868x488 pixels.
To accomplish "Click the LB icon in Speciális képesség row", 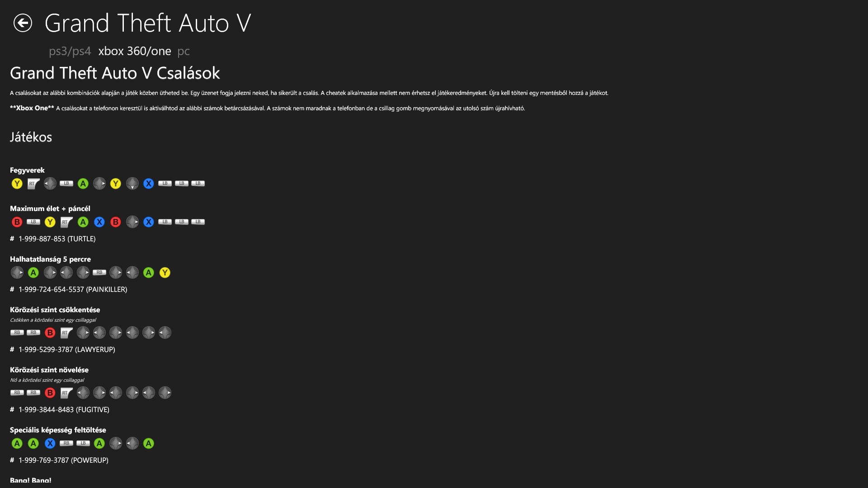I will (x=83, y=443).
